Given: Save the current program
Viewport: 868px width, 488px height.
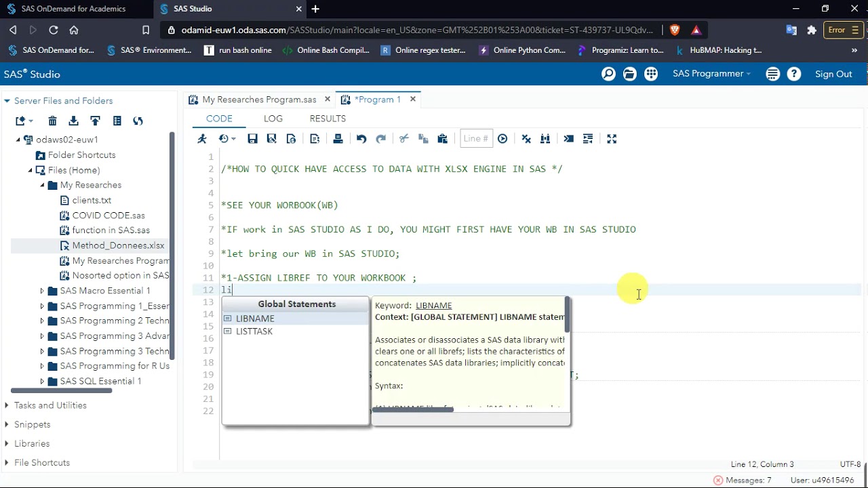Looking at the screenshot, I should [252, 139].
